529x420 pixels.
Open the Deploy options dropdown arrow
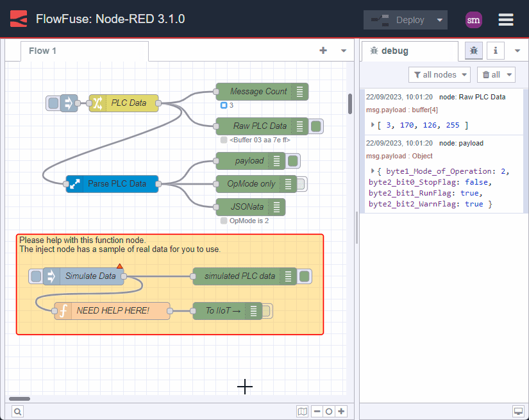click(439, 20)
